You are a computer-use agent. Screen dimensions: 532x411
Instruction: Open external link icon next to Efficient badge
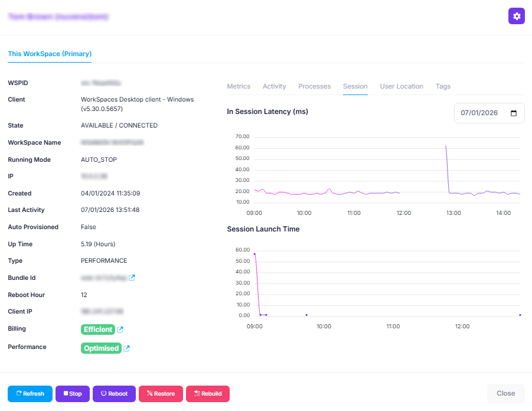[120, 330]
